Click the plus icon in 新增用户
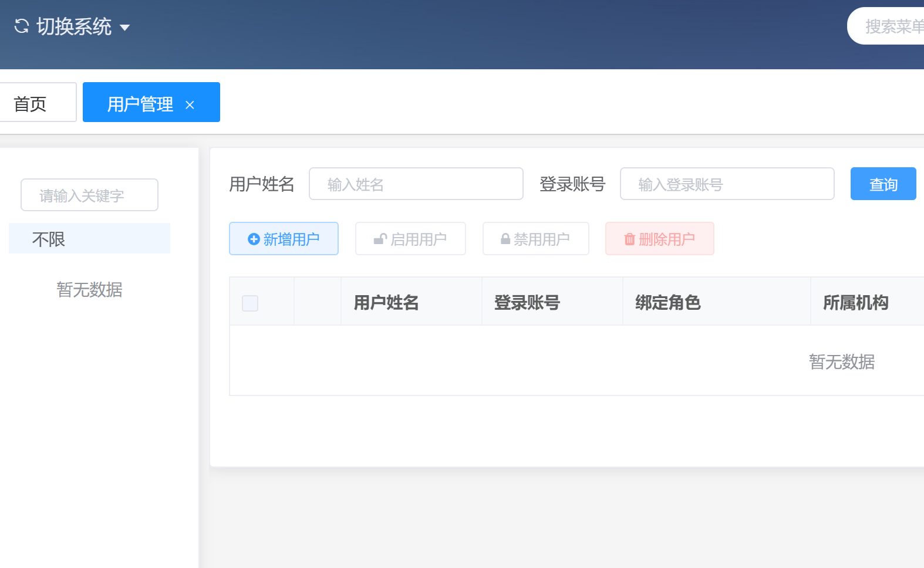Screen dimensions: 924x568 pos(254,239)
